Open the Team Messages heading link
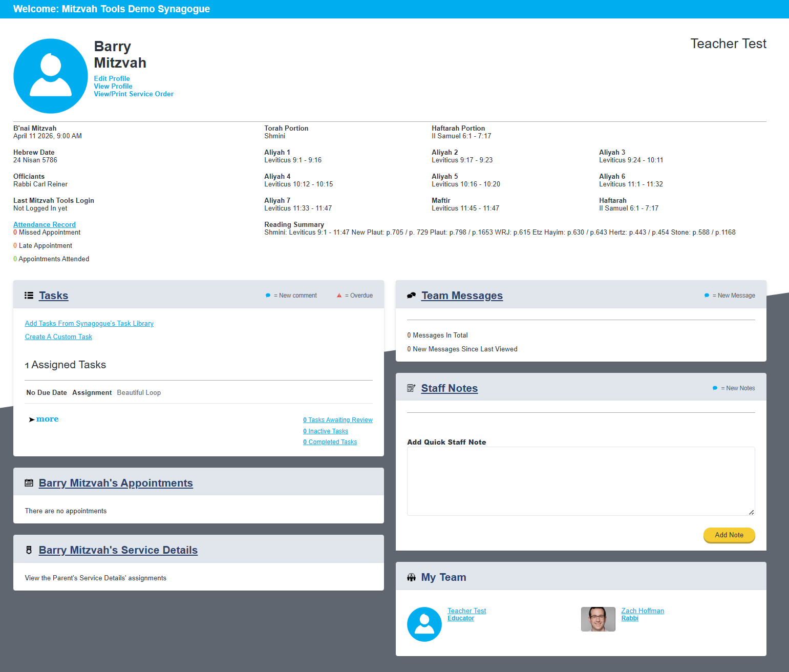Image resolution: width=789 pixels, height=672 pixels. pos(462,296)
